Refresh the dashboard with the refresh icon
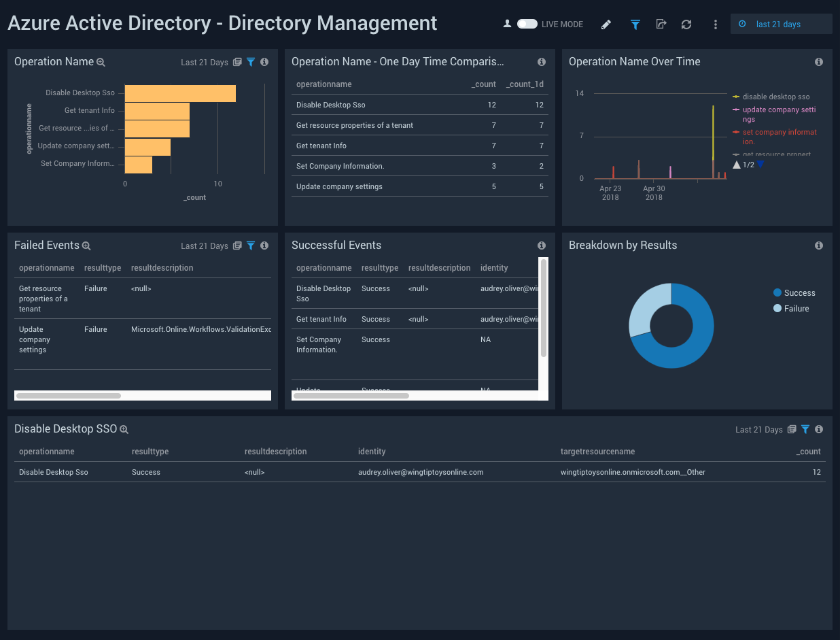This screenshot has width=840, height=640. pos(686,24)
